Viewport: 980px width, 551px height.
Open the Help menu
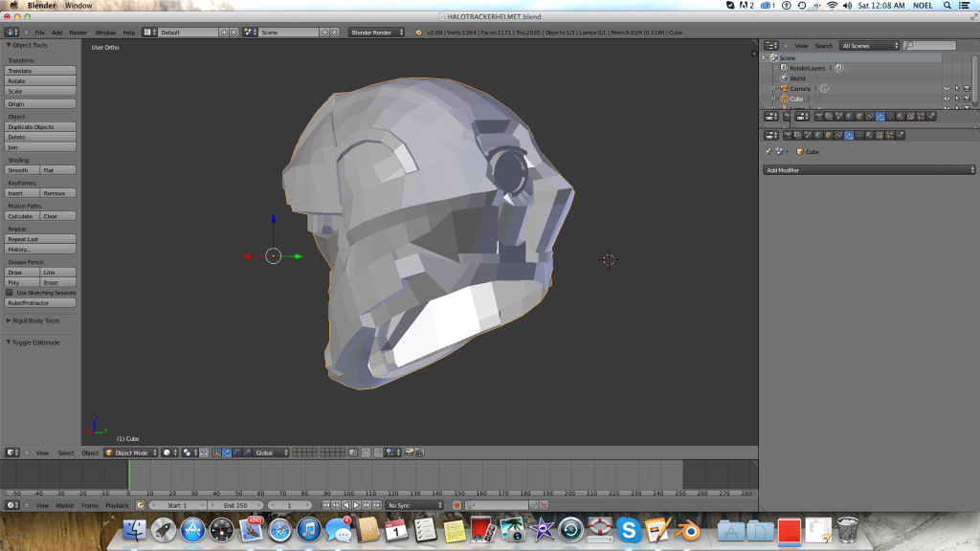[129, 33]
